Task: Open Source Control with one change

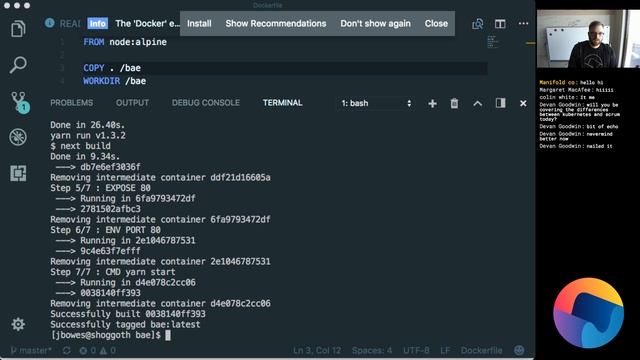Action: (x=19, y=102)
